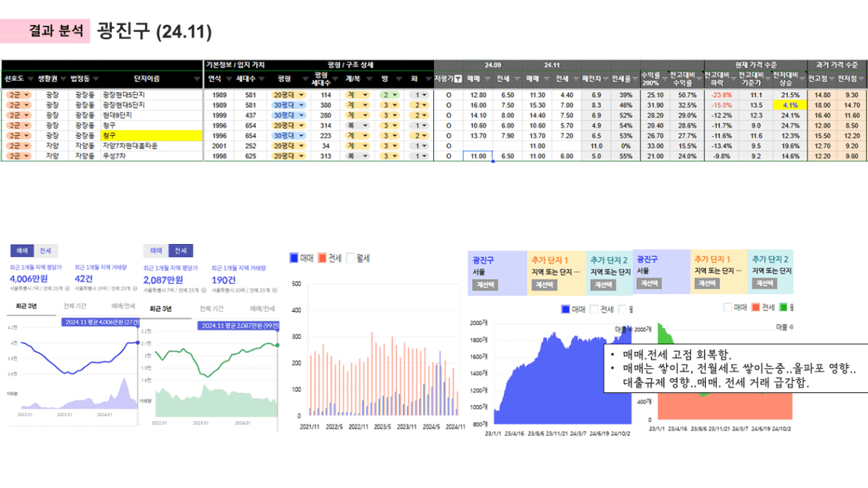Click 재선택 under second 추가 단지 2 card
Viewport: 868px width, 488px height.
[764, 283]
